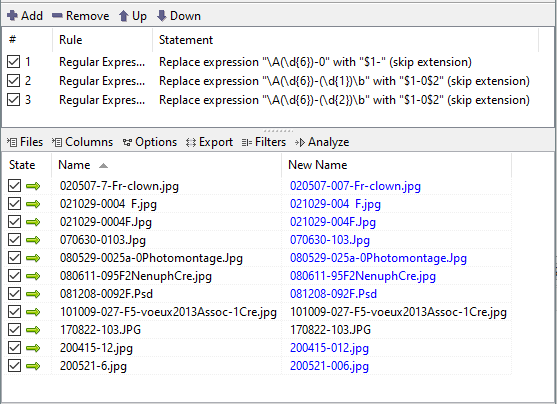Uncheck file 200415-12.jpg checkbox

(x=15, y=348)
